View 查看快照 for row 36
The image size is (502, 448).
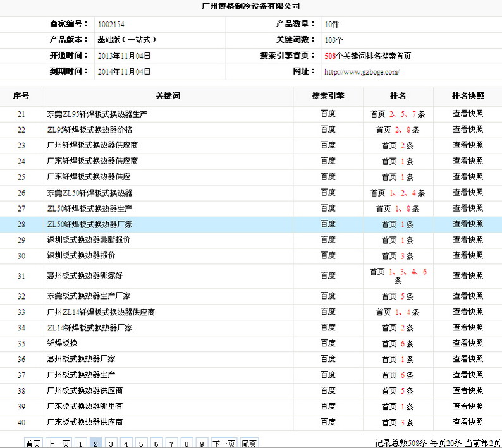point(468,359)
